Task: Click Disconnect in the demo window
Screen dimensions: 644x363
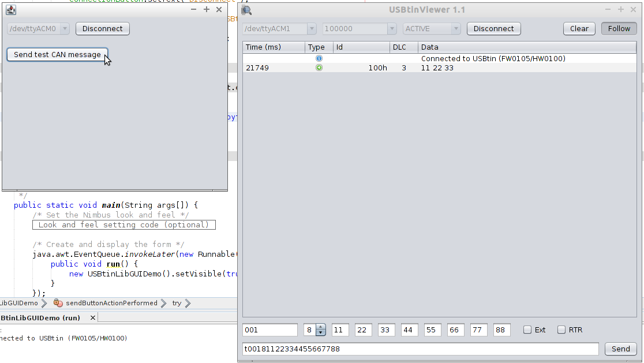Action: pos(103,29)
